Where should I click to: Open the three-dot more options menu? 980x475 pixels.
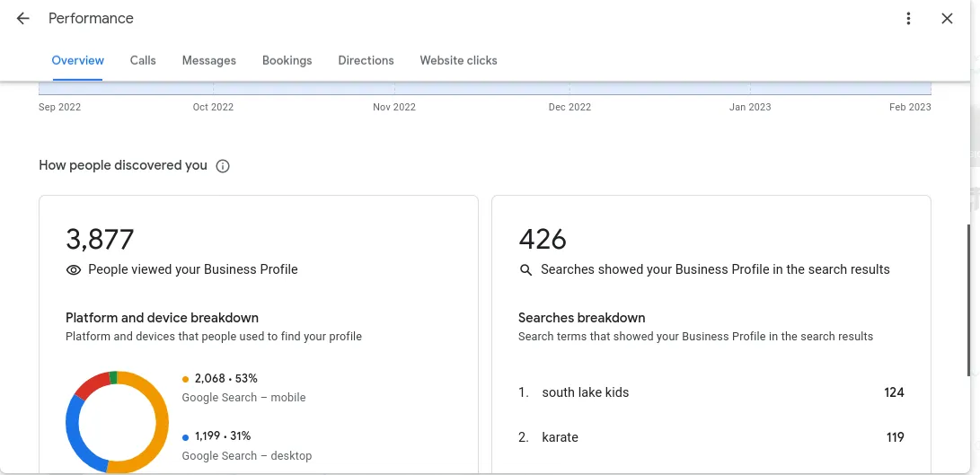click(909, 19)
